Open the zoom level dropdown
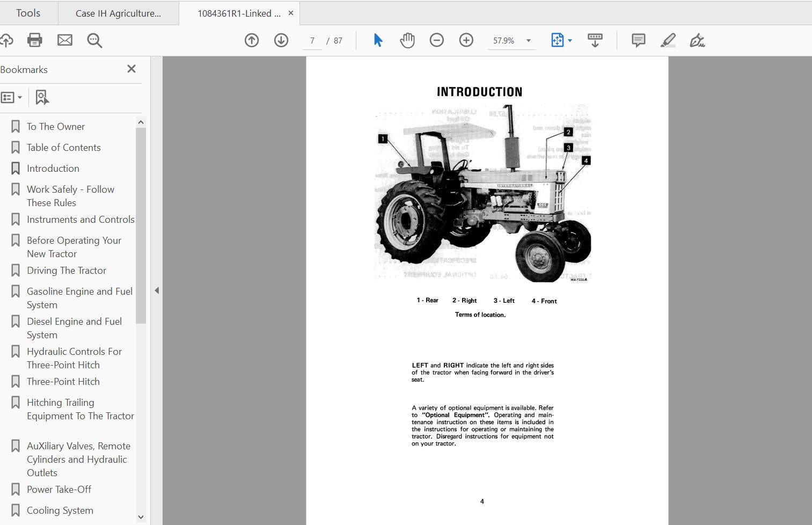This screenshot has height=525, width=812. (x=528, y=40)
